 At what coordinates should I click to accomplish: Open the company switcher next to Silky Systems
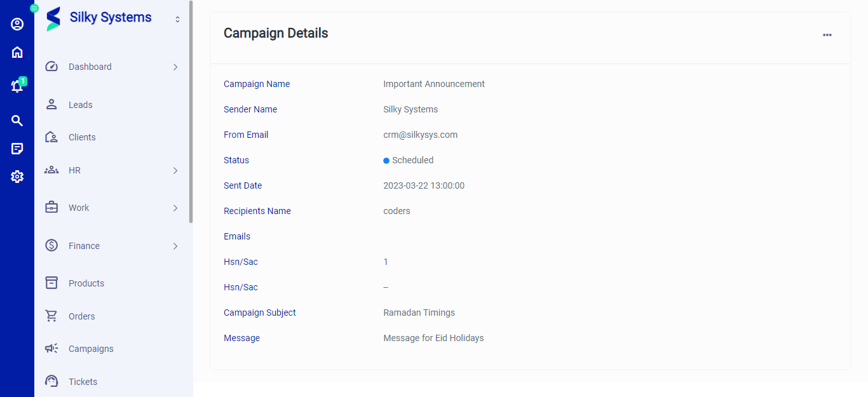[177, 19]
